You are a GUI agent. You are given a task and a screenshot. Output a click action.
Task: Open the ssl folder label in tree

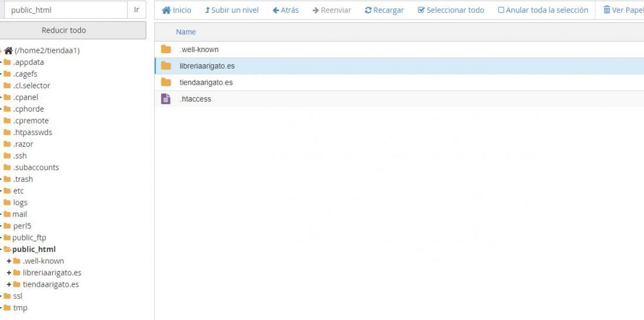pyautogui.click(x=18, y=296)
